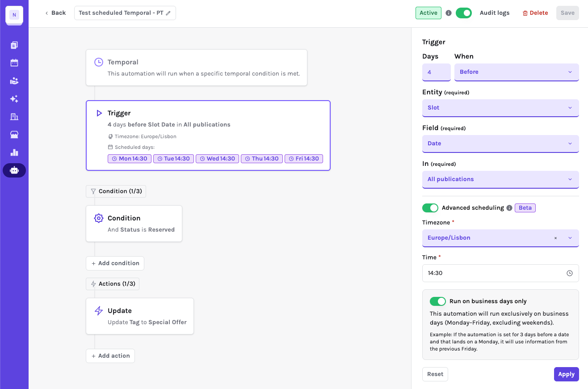Screen dimensions: 588x389
Task: Open the bar chart analytics icon
Action: click(x=14, y=152)
